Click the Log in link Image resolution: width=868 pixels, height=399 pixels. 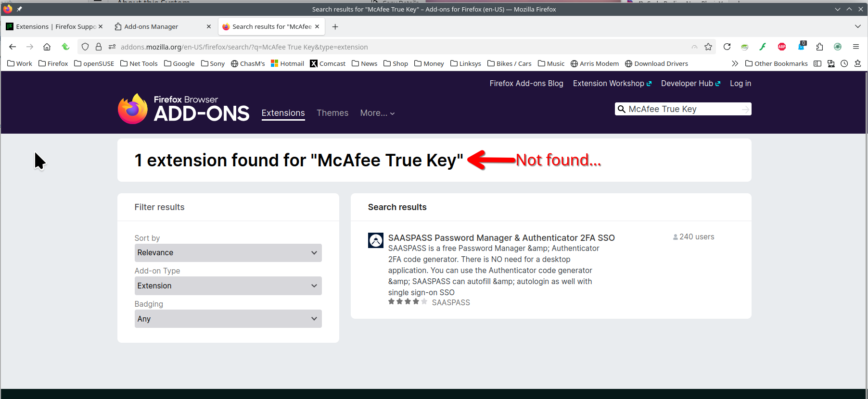coord(740,84)
